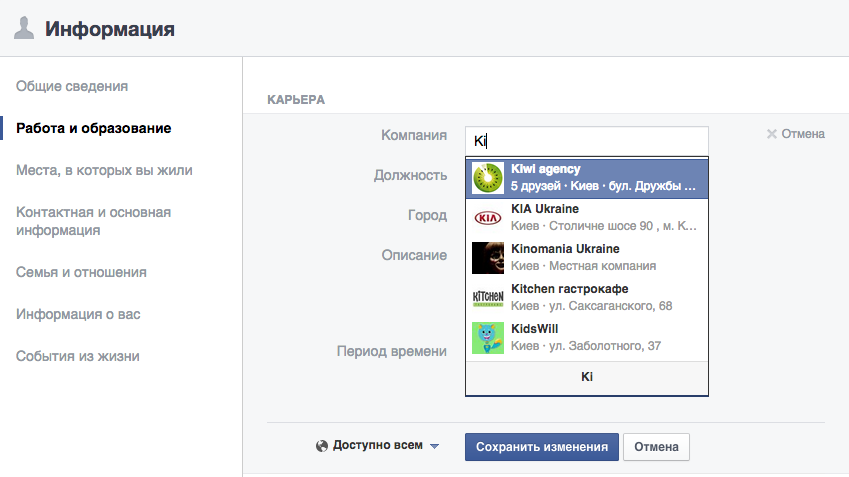Click 'Киев · Местная компания' subtitle

(584, 266)
